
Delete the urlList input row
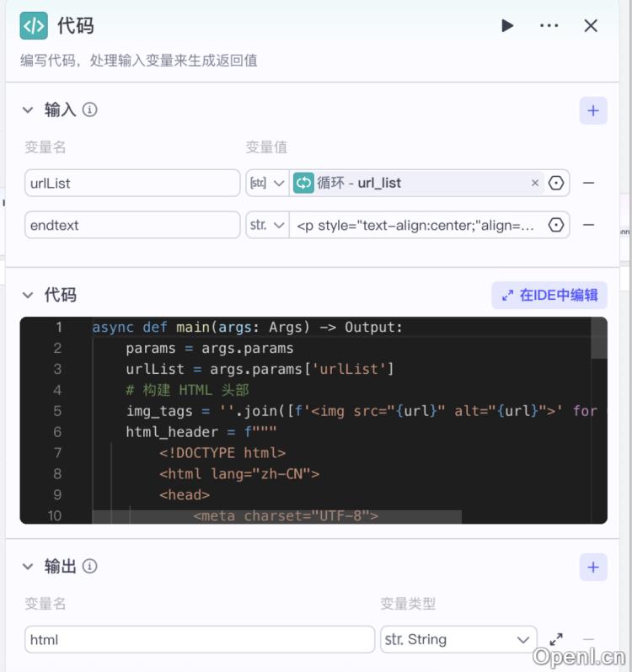pos(588,183)
